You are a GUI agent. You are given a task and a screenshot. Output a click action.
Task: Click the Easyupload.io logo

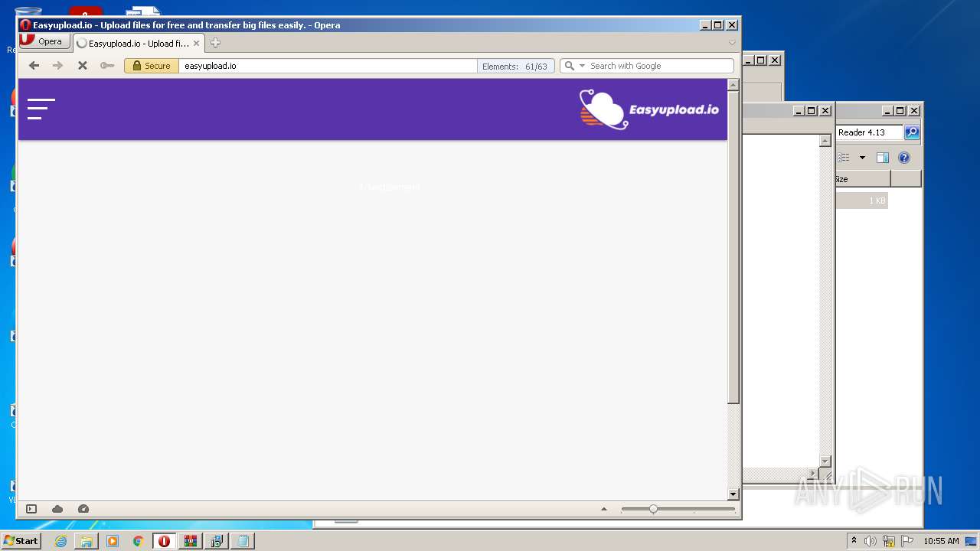(x=648, y=109)
